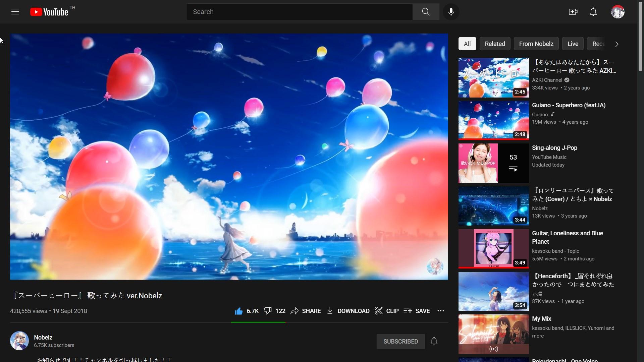
Task: Click the Clip scissors button
Action: tap(386, 311)
